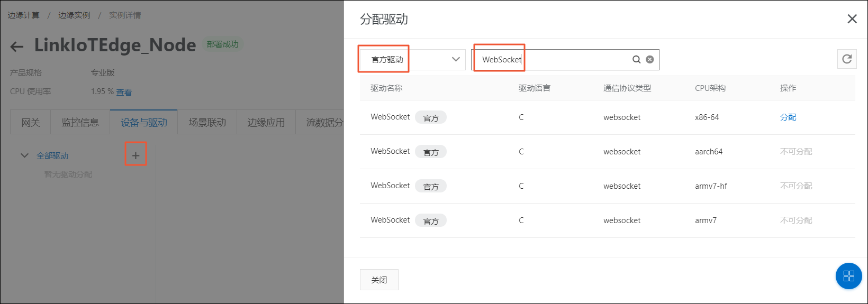
Task: Open the 场景联动 tab
Action: pos(207,122)
